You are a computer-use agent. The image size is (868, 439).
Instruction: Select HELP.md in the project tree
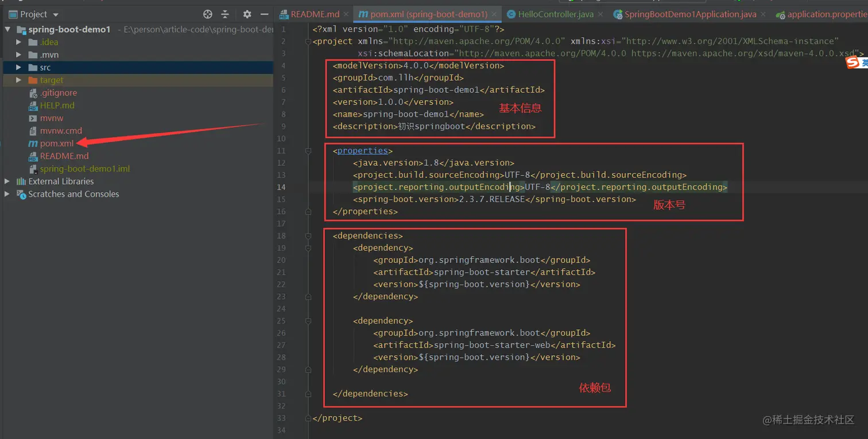[57, 105]
